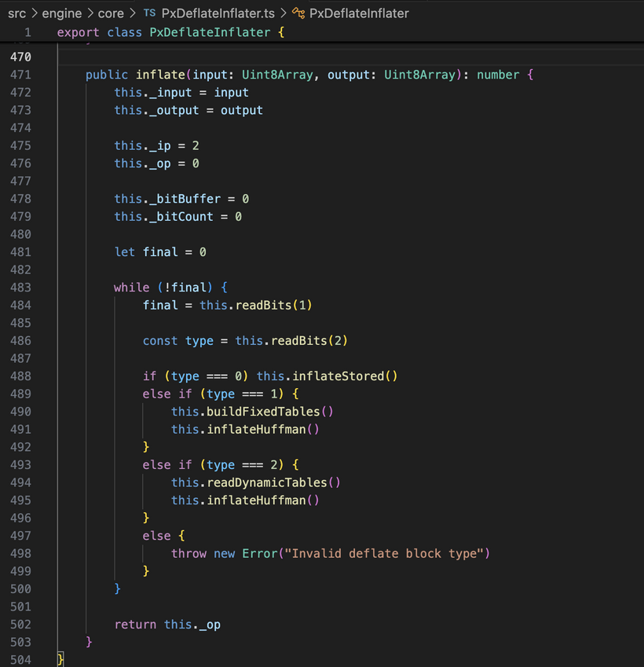Click the 'while' keyword on line 483
This screenshot has width=644, height=667.
[x=131, y=288]
